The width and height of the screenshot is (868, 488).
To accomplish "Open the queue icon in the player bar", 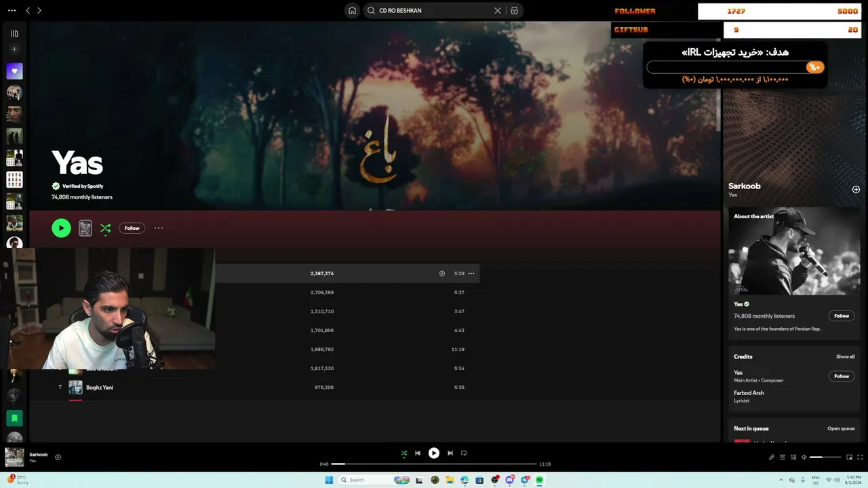I will [783, 457].
